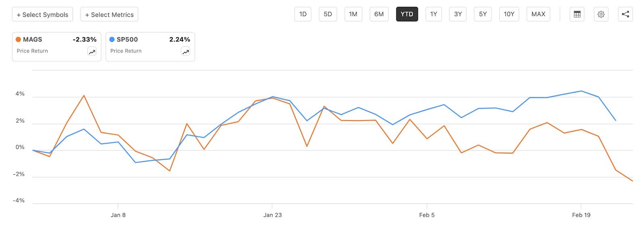Click the sparkline icon on MAGS card
644x233 pixels.
(92, 51)
